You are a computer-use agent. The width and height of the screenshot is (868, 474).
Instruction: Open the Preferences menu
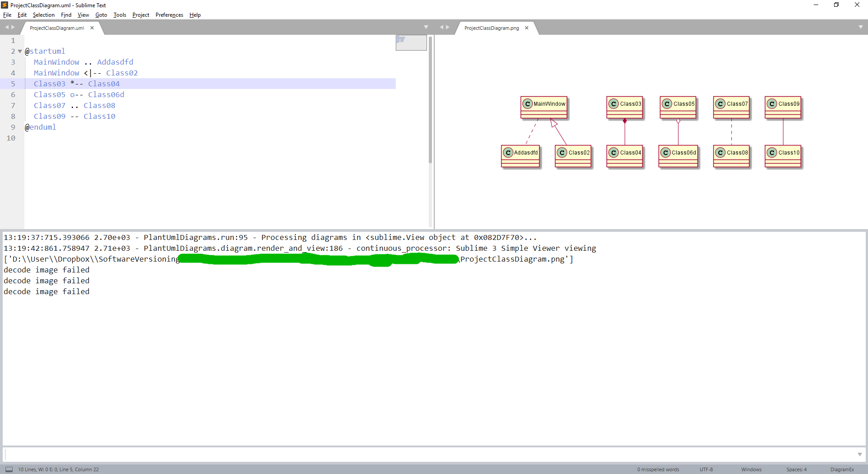169,15
